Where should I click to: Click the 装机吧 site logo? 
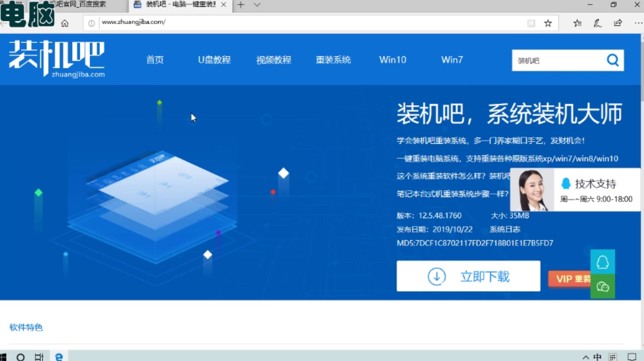coord(57,59)
